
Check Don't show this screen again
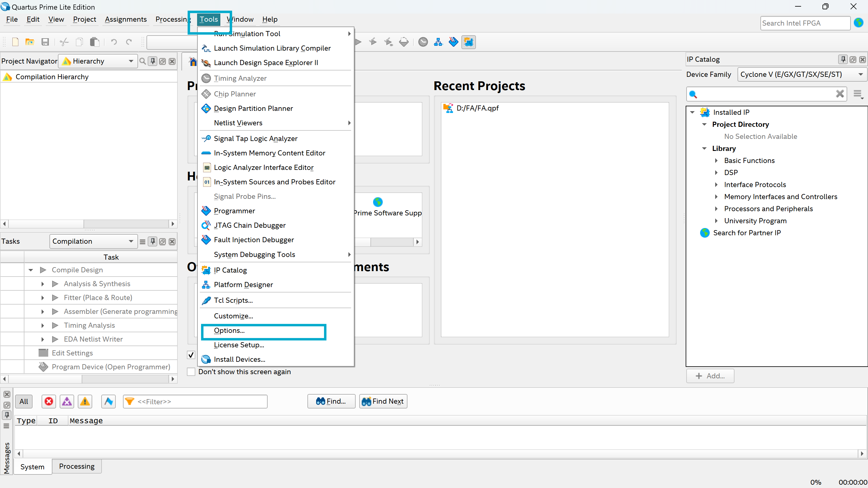[x=191, y=372]
